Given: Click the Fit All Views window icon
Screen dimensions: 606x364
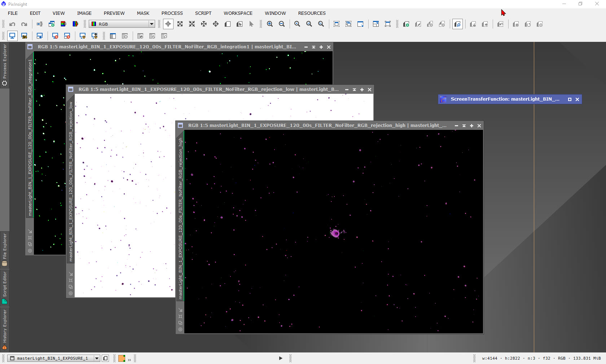Looking at the screenshot, I should pyautogui.click(x=348, y=24).
